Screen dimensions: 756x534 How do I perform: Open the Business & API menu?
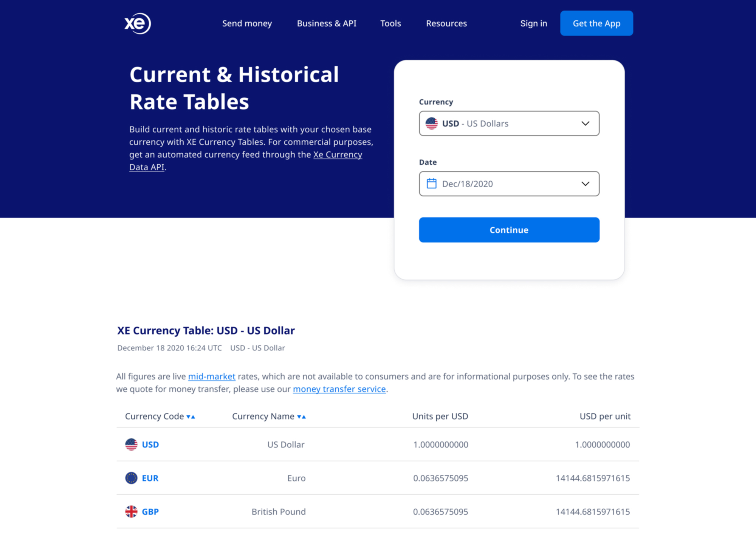(x=327, y=23)
